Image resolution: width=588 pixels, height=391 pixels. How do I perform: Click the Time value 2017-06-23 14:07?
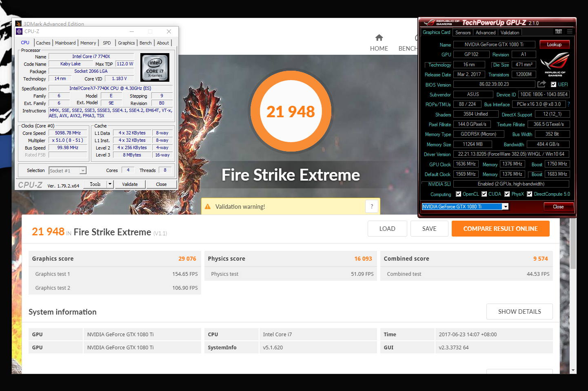[468, 335]
